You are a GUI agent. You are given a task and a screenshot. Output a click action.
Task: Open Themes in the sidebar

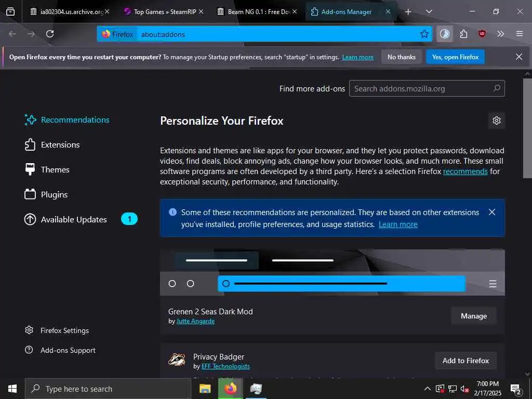pyautogui.click(x=47, y=170)
